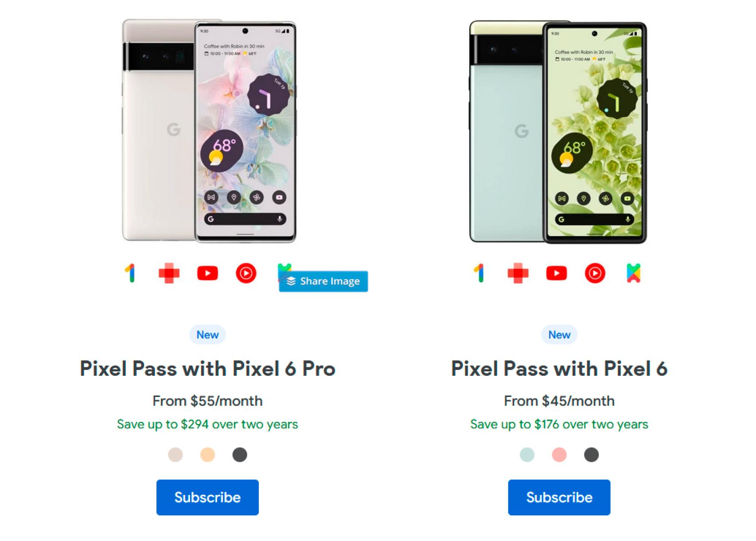Screen dimensions: 756x541
Task: Open the Pixel 6 phone image
Action: pos(558,132)
